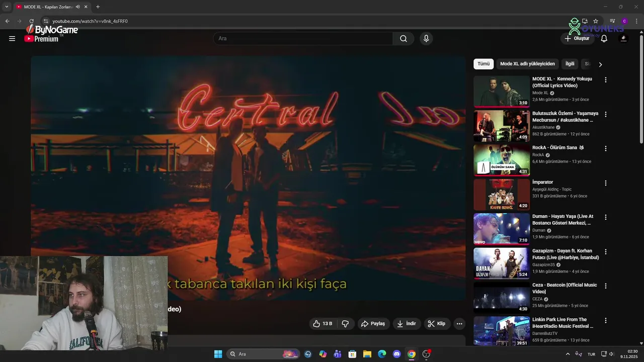The image size is (644, 362).
Task: Click the main video player
Action: pos(248,178)
